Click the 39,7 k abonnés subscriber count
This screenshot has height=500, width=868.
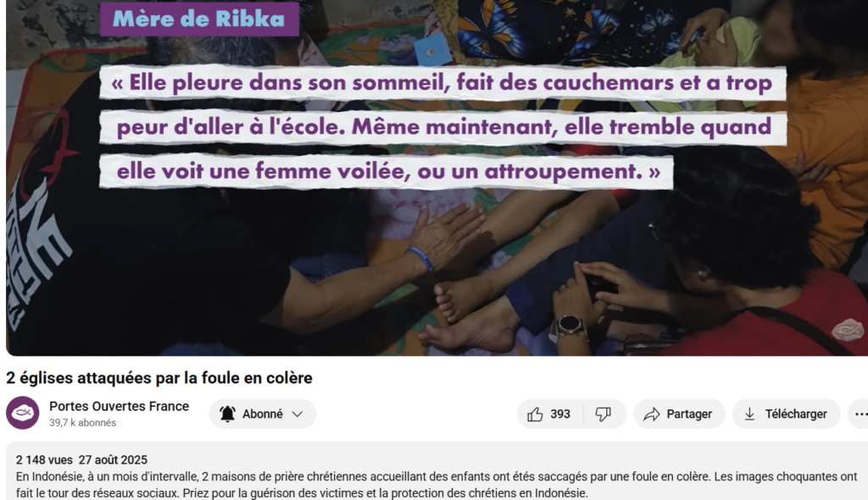point(82,423)
